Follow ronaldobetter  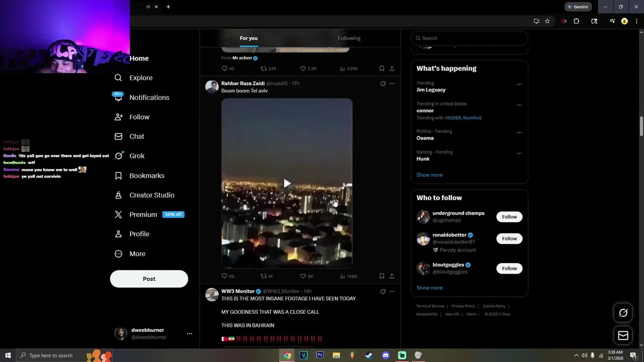point(509,238)
